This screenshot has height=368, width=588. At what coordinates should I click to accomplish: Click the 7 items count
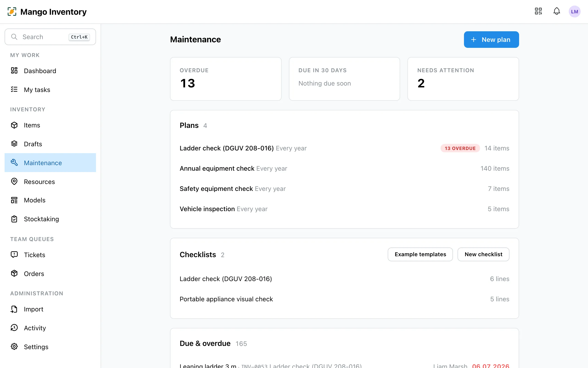[x=498, y=189]
